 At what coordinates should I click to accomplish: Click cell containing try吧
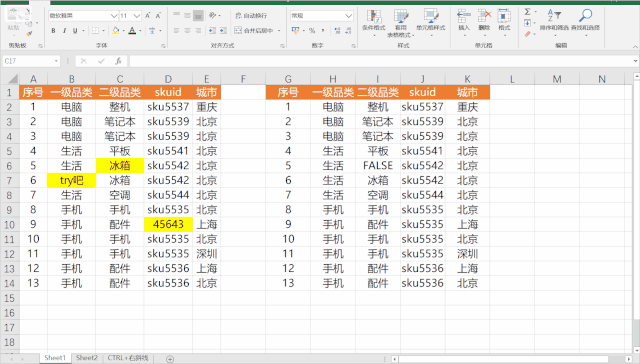(71, 180)
